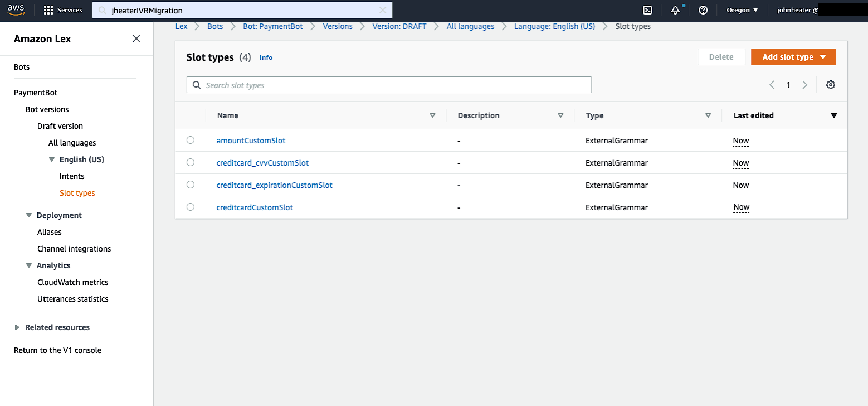The image size is (868, 406).
Task: Click the Now timestamp for amountCustomSlot
Action: click(740, 141)
